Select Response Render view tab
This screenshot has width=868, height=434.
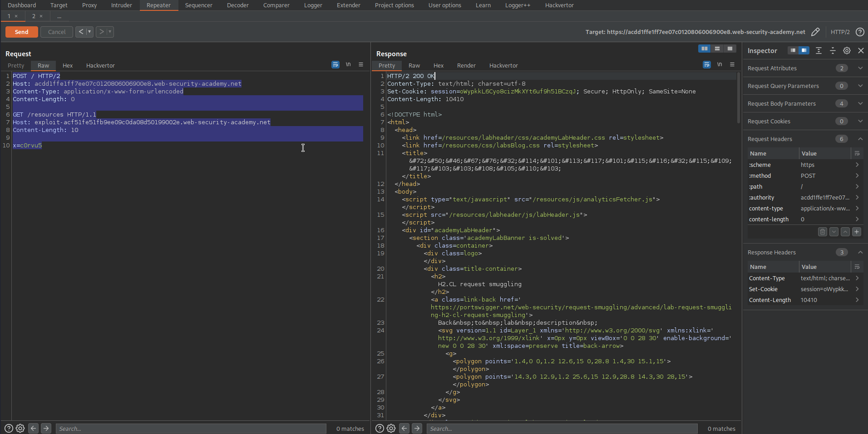tap(466, 65)
